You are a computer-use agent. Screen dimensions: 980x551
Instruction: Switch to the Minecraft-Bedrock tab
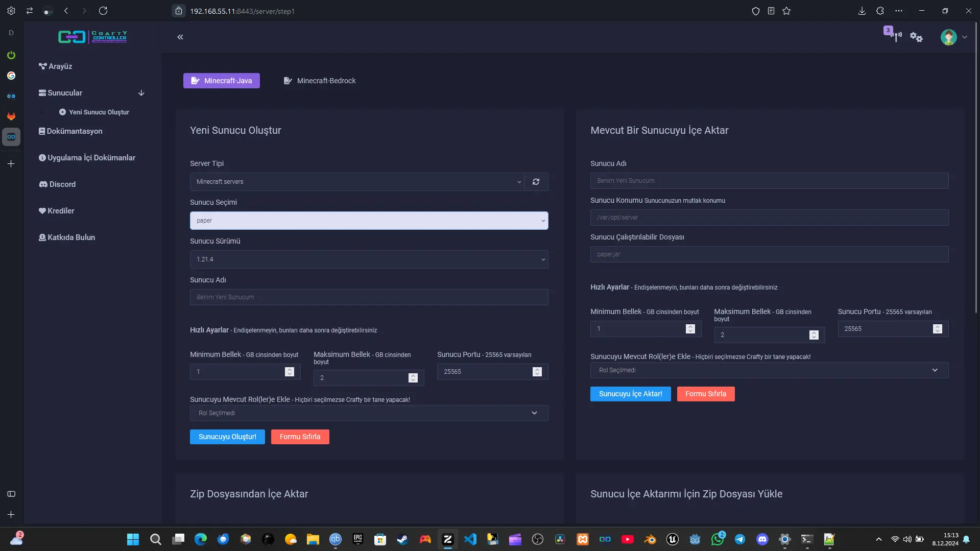[x=320, y=81]
